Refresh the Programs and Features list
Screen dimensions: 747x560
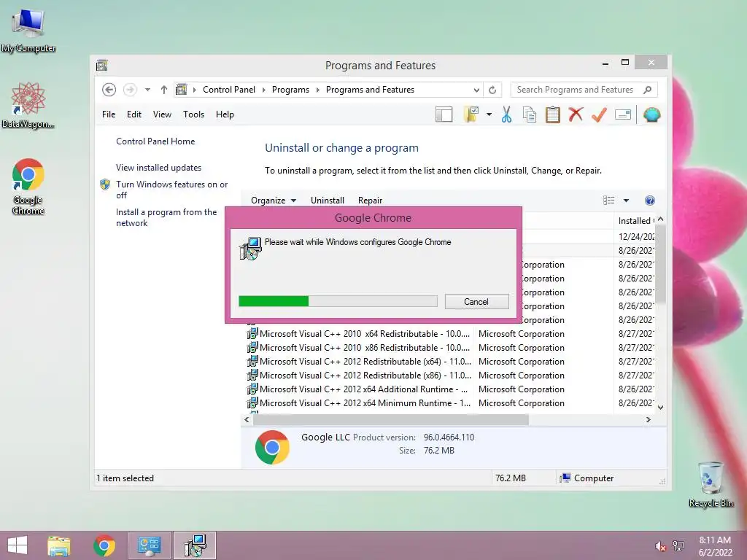[492, 90]
